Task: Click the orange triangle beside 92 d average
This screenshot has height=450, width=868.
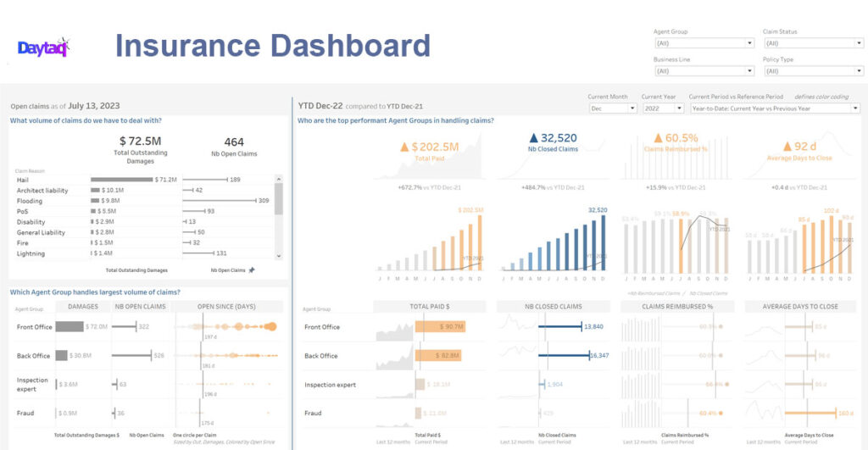Action: coord(773,147)
